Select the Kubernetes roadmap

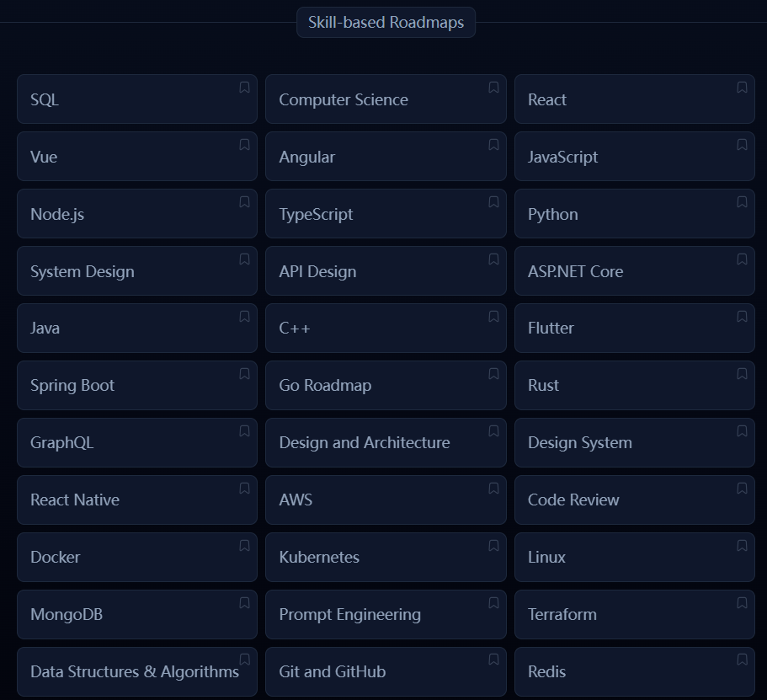click(x=386, y=557)
